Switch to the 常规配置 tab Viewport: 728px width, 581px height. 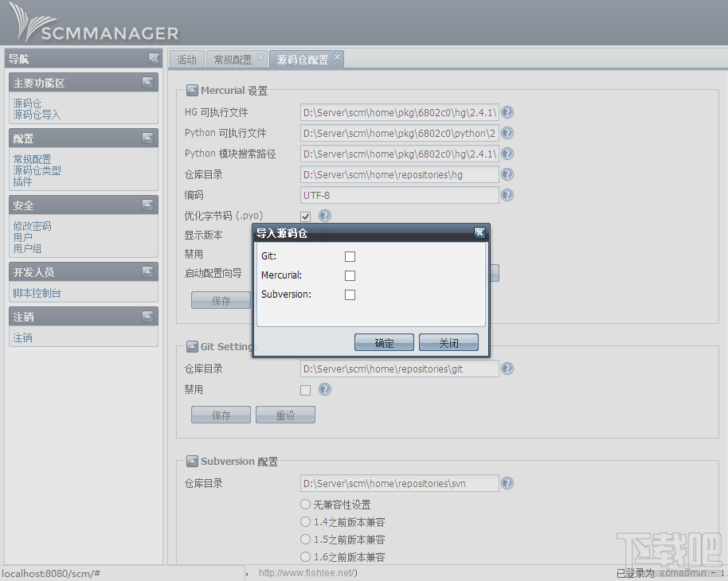click(x=233, y=60)
